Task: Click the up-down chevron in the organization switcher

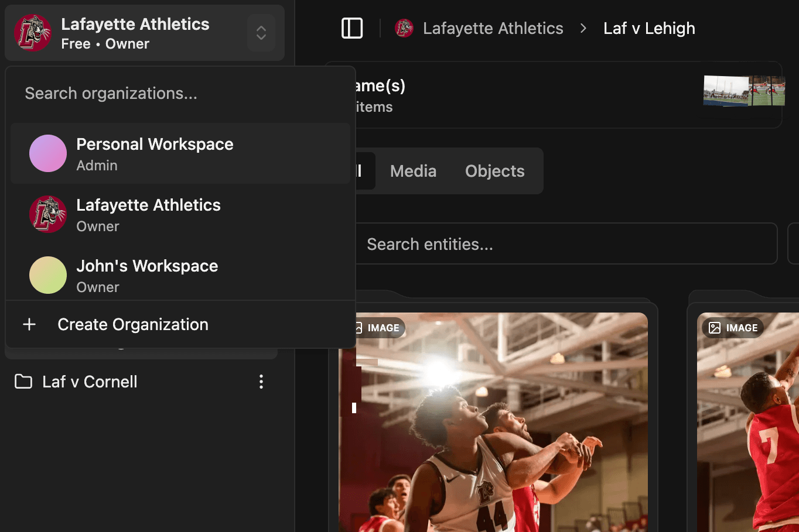Action: tap(261, 33)
